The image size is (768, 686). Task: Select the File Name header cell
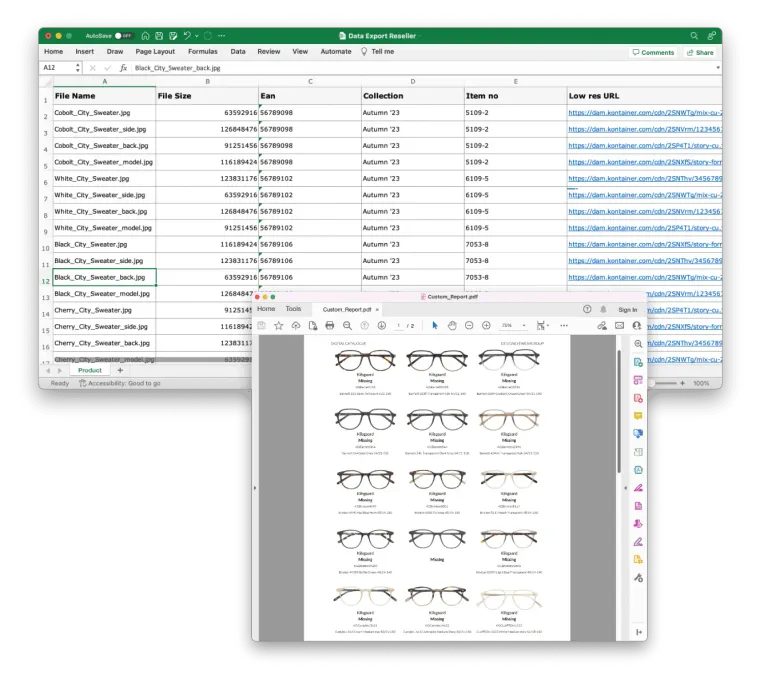click(104, 96)
